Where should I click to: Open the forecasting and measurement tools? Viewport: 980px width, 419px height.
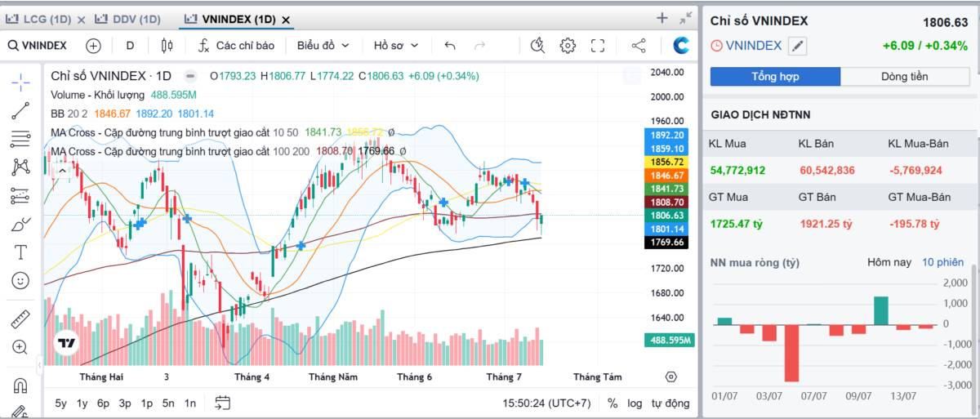click(20, 196)
